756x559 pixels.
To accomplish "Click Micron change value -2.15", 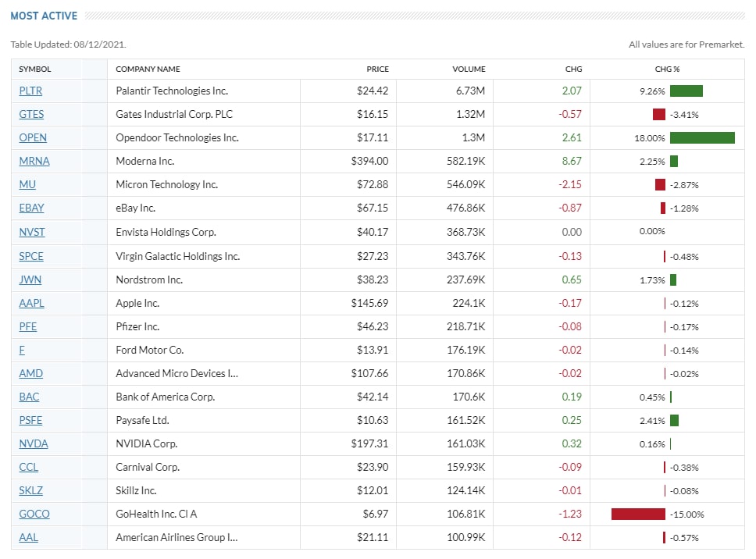I will click(570, 184).
